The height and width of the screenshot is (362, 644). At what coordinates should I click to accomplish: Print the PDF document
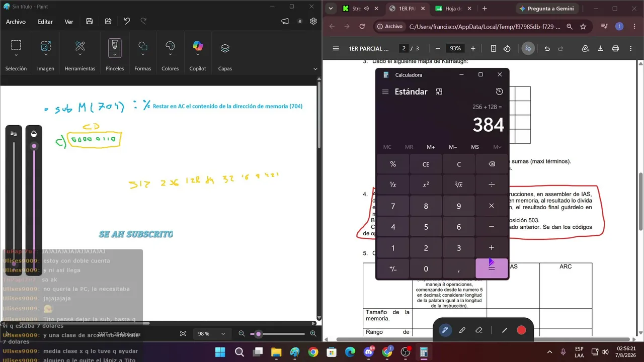pyautogui.click(x=615, y=48)
